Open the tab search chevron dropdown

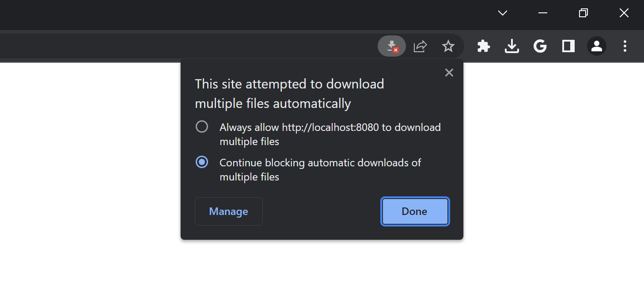coord(502,13)
